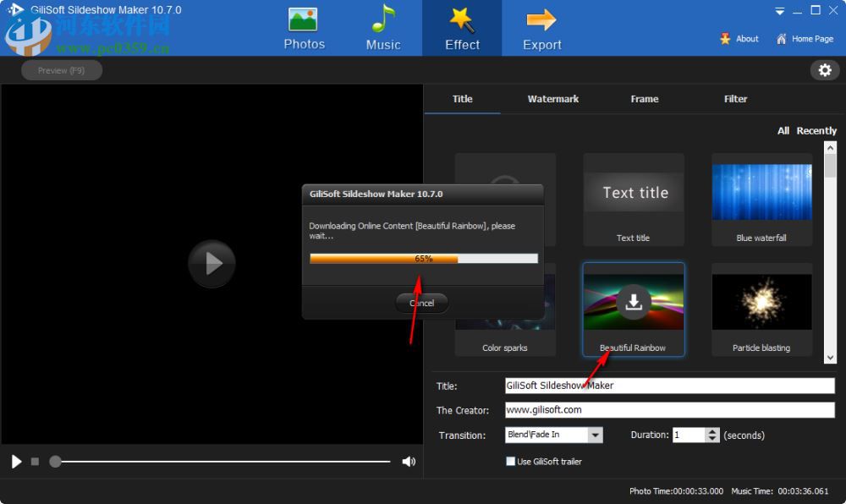Open the Filter tab

pyautogui.click(x=734, y=99)
